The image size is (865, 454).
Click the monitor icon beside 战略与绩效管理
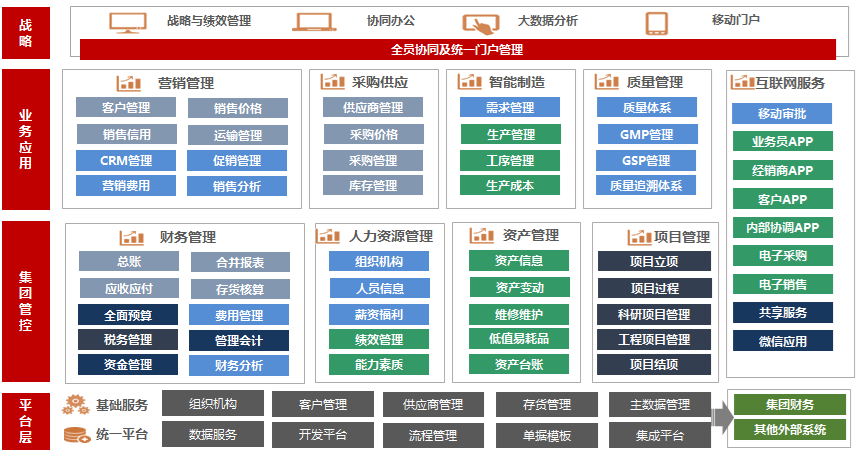click(x=127, y=22)
